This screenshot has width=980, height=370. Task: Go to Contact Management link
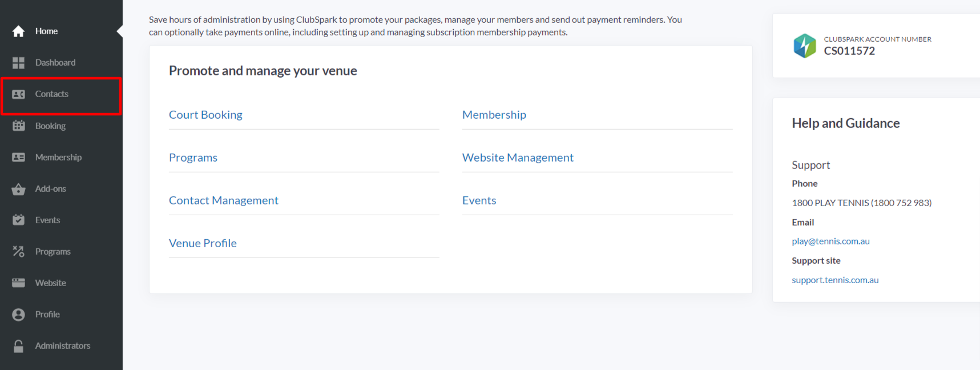223,200
